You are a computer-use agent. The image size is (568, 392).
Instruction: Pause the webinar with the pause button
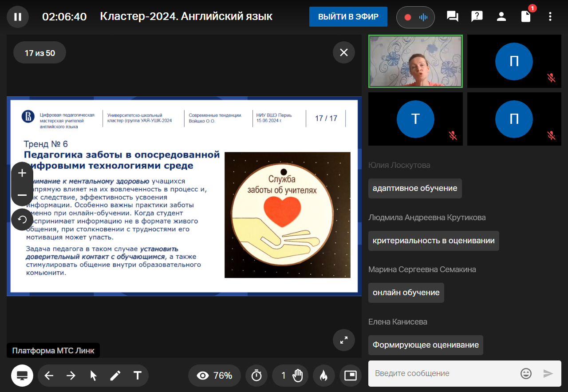coord(18,17)
